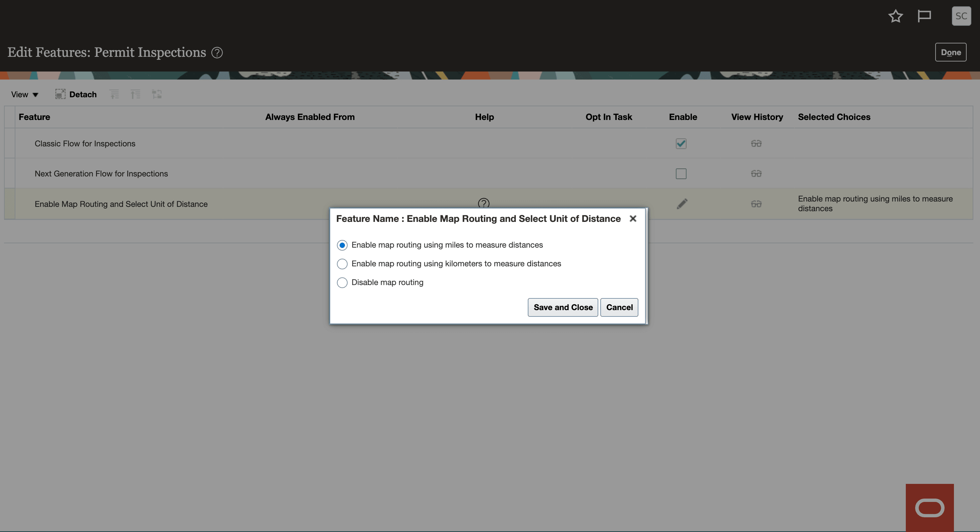
Task: Choose Disable map routing option
Action: (x=342, y=283)
